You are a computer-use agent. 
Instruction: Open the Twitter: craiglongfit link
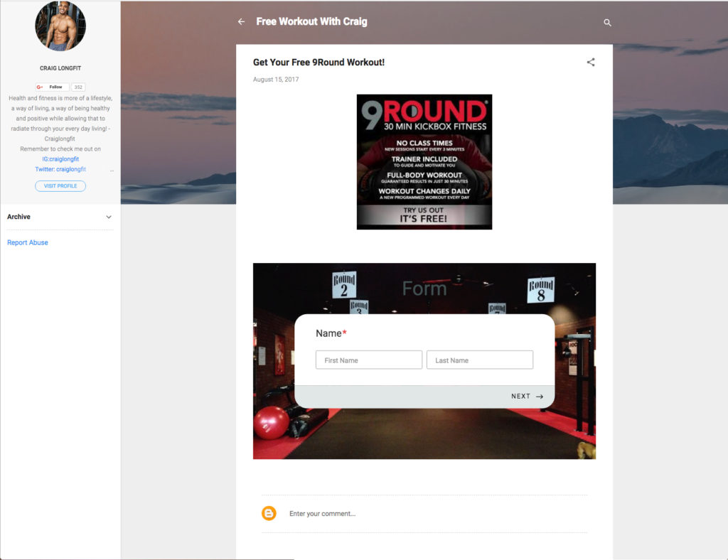[x=60, y=169]
